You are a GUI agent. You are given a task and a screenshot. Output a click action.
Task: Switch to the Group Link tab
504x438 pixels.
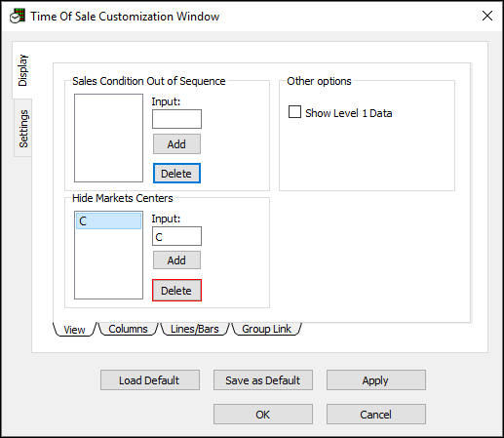click(266, 329)
